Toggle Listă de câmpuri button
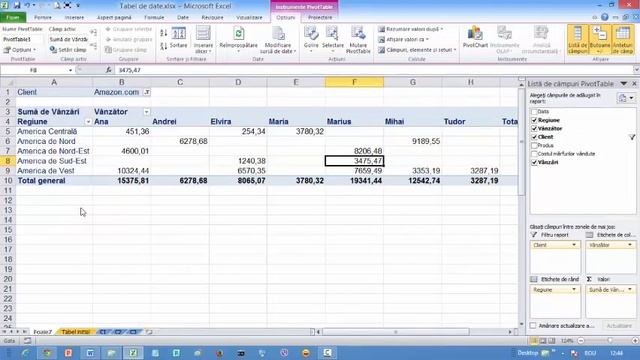 coord(578,40)
